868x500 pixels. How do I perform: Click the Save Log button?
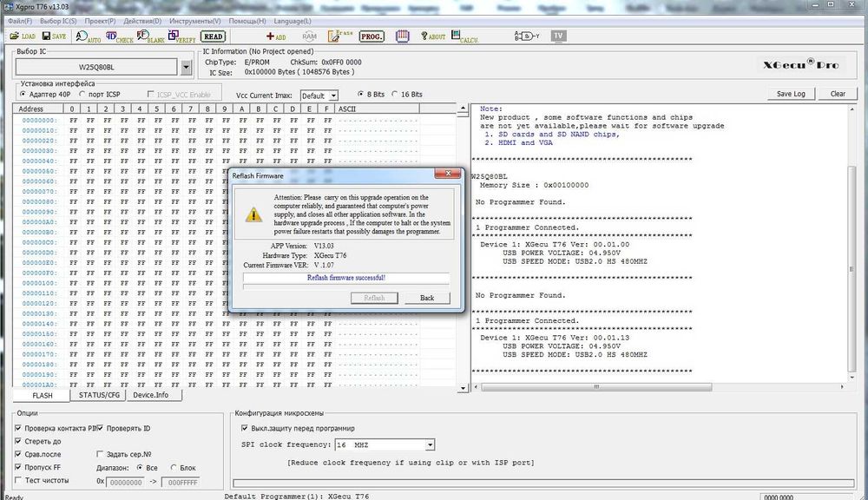pyautogui.click(x=791, y=94)
